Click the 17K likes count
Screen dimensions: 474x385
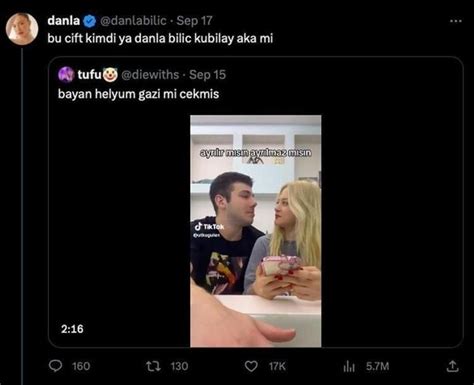pyautogui.click(x=277, y=366)
